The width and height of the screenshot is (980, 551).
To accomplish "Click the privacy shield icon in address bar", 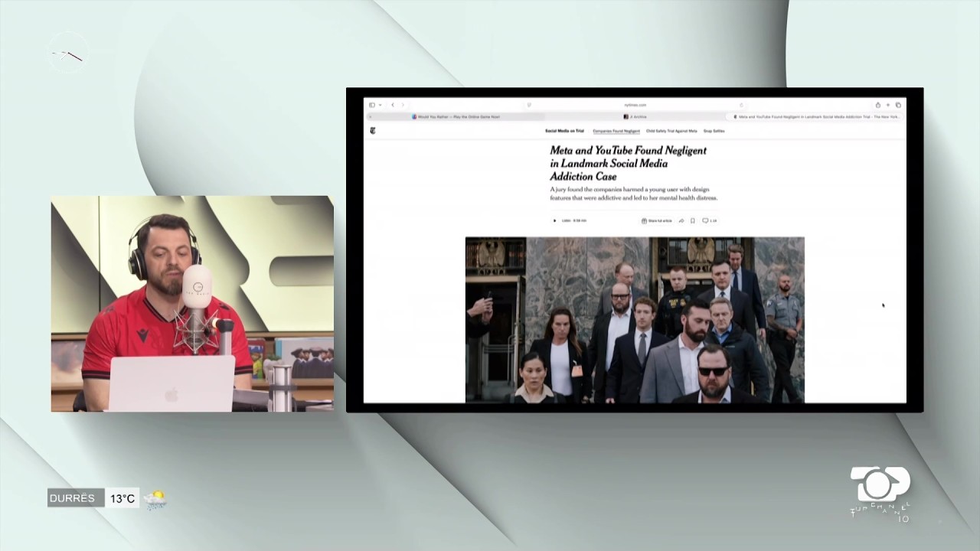I will tap(528, 105).
